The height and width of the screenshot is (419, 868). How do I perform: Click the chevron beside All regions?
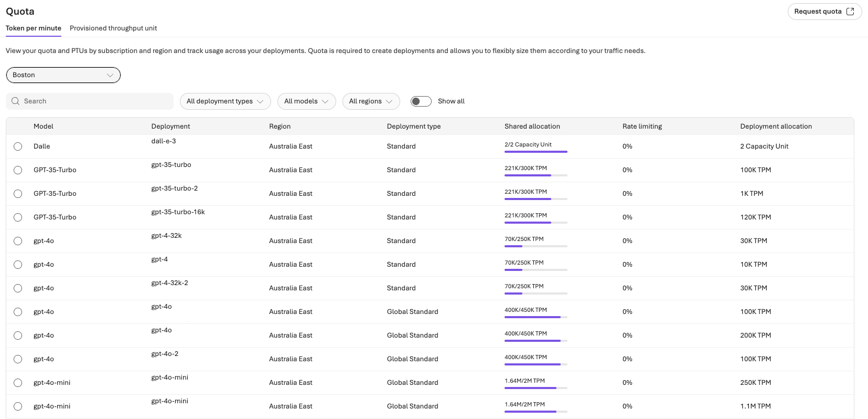(389, 101)
